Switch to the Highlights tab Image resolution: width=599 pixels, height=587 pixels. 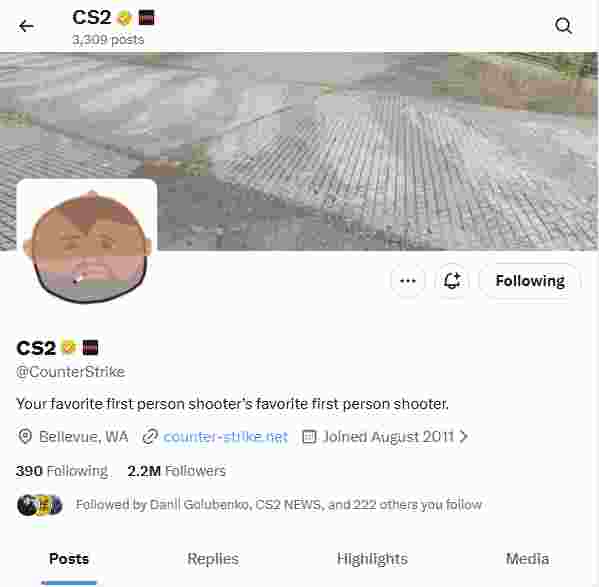click(x=372, y=559)
